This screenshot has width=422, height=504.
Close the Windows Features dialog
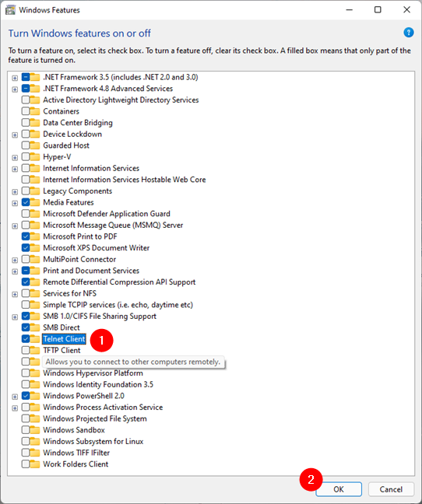coord(406,10)
